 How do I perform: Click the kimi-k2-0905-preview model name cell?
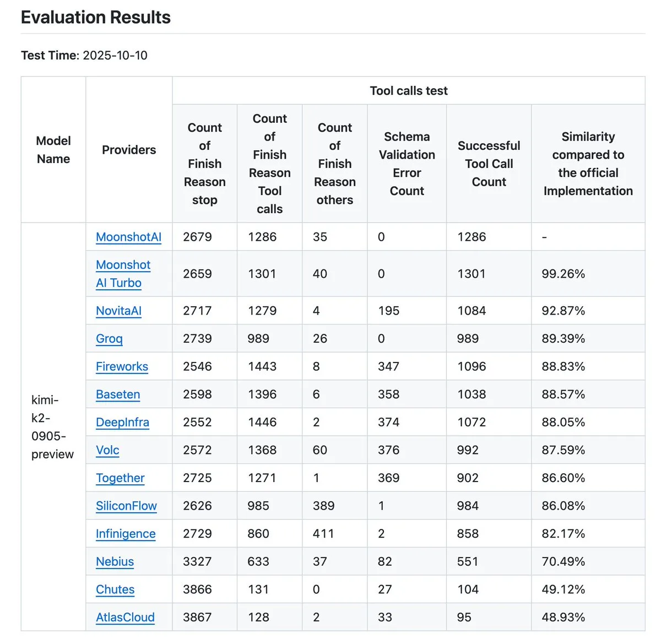52,427
